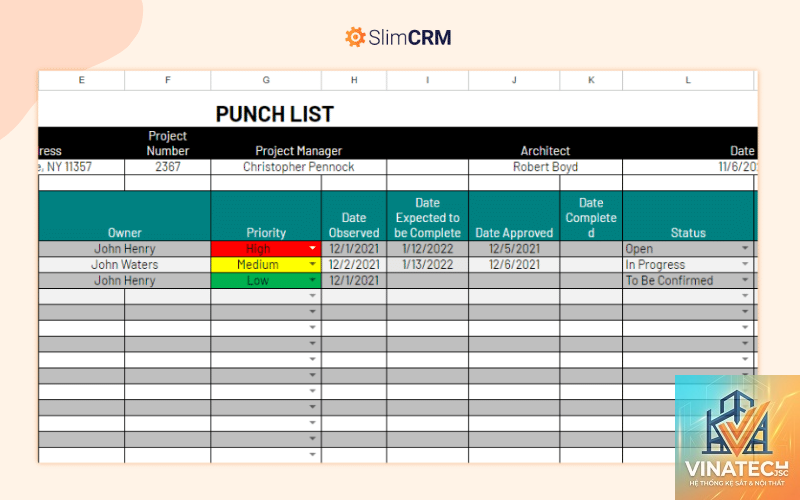The image size is (800, 500).
Task: Select the cell with value 2367
Action: [x=168, y=167]
